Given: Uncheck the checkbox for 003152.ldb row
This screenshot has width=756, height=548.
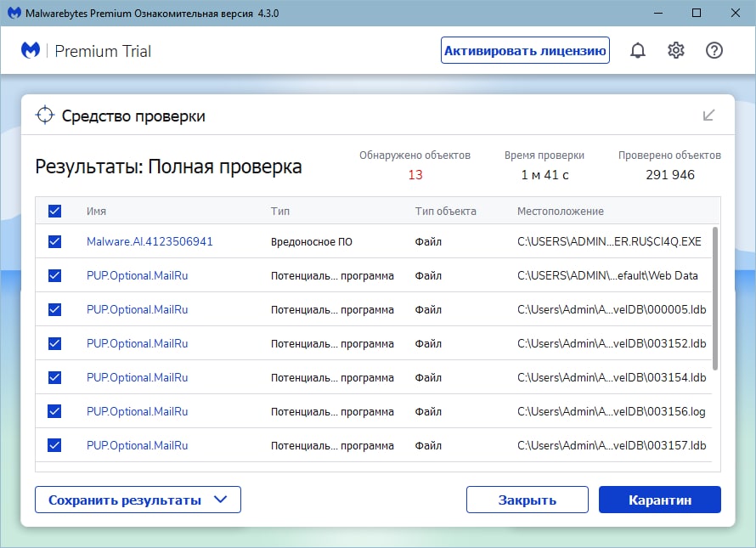Looking at the screenshot, I should (x=54, y=343).
